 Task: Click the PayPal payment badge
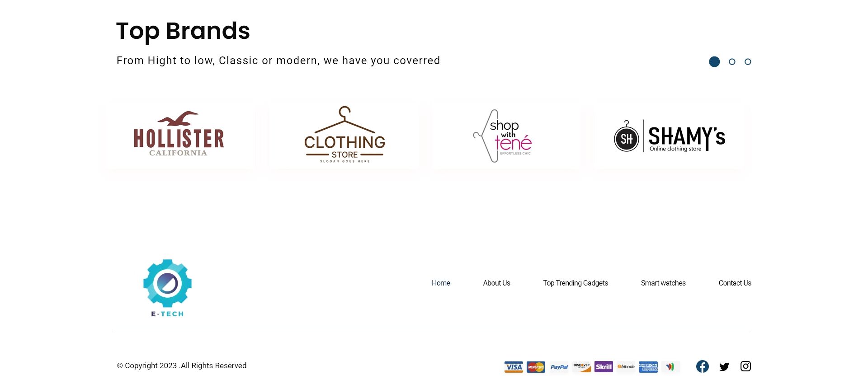pyautogui.click(x=559, y=367)
